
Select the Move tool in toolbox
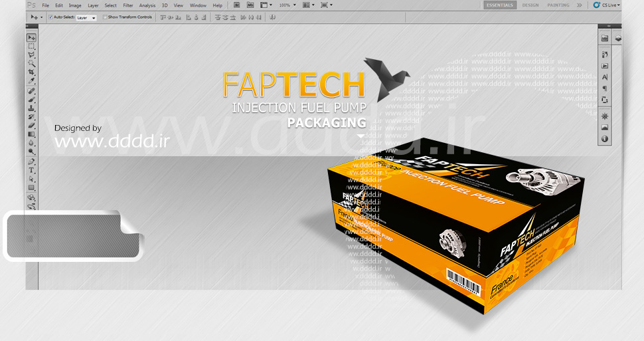pyautogui.click(x=31, y=38)
